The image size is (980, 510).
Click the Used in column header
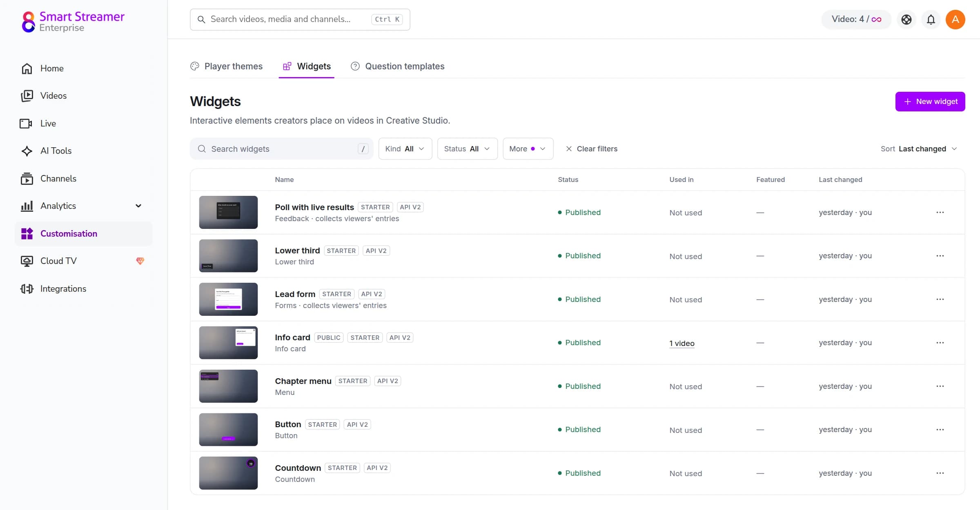pyautogui.click(x=681, y=180)
